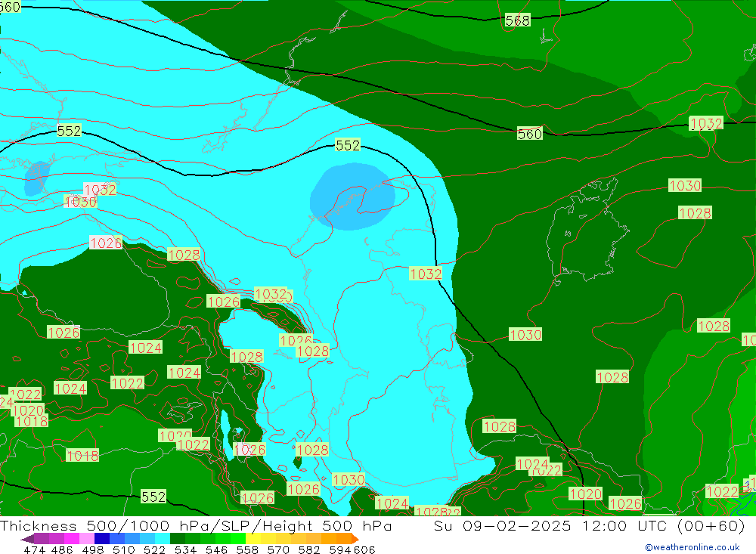Image resolution: width=756 pixels, height=554 pixels.
Task: Click the legend value 570
Action: pyautogui.click(x=280, y=549)
